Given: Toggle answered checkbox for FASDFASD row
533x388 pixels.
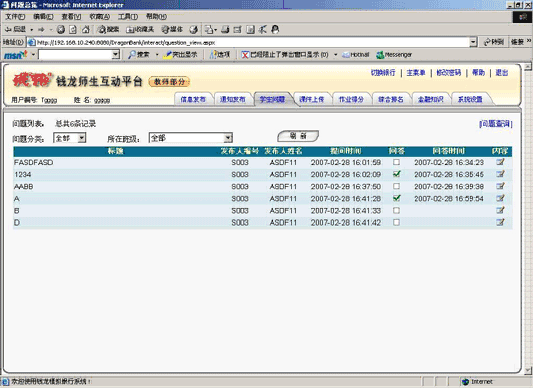Looking at the screenshot, I should pyautogui.click(x=396, y=162).
